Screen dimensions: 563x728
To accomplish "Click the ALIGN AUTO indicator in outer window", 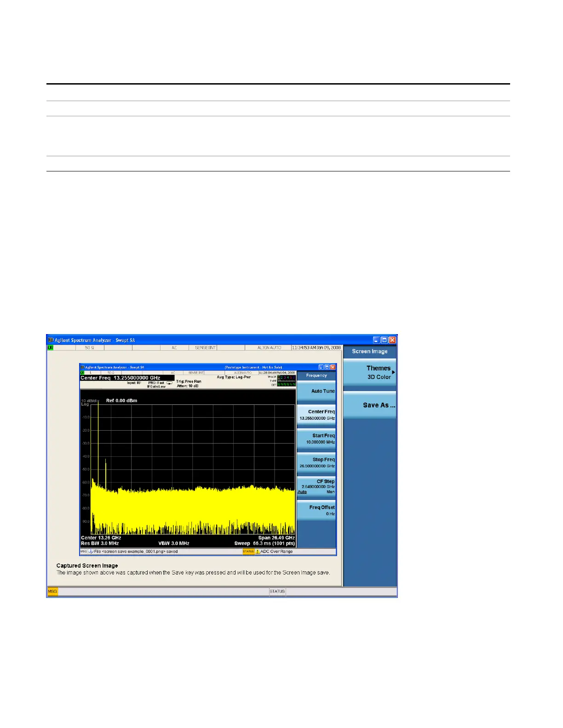I will 269,348.
